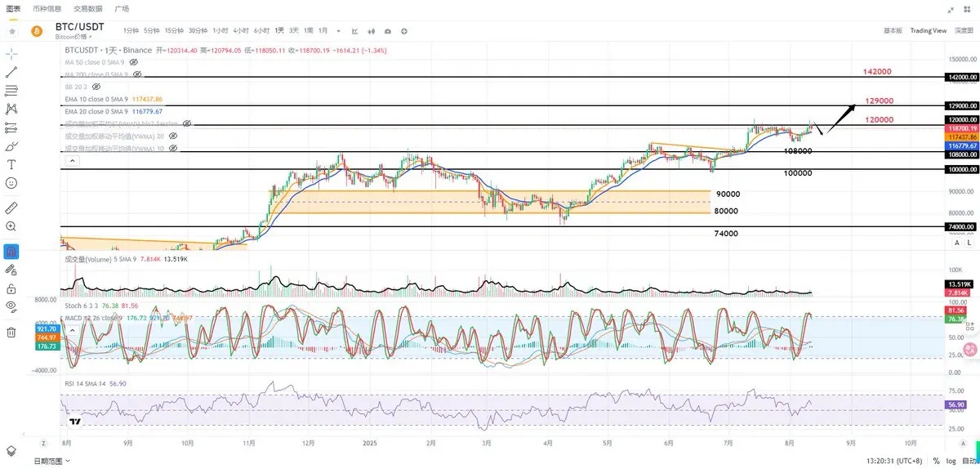Click EMA 10 close legend entry
The width and height of the screenshot is (980, 469).
coord(114,99)
